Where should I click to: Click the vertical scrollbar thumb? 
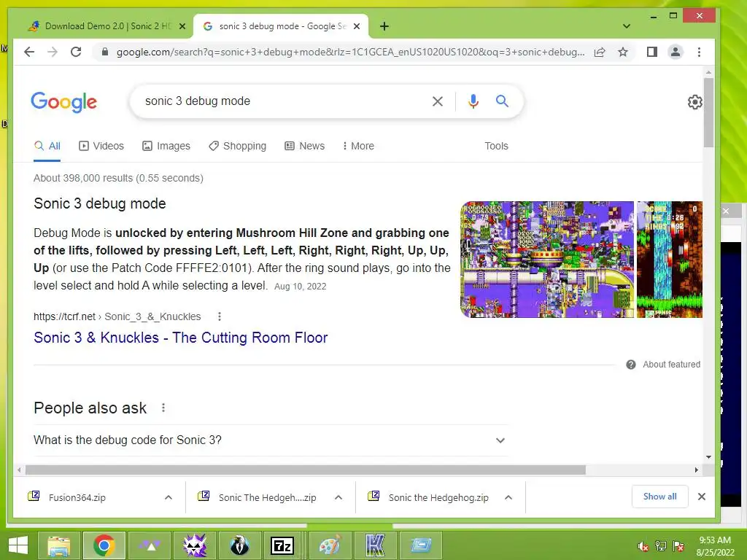(x=708, y=112)
